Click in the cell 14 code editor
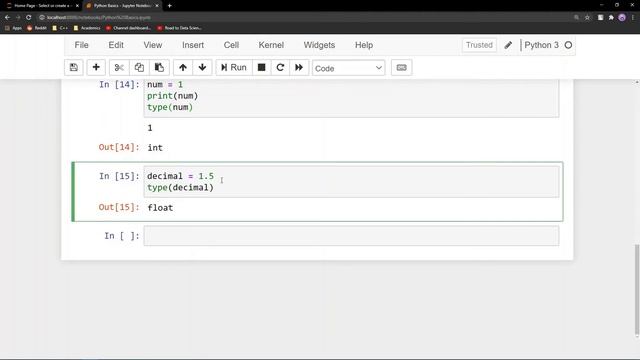 (351, 98)
